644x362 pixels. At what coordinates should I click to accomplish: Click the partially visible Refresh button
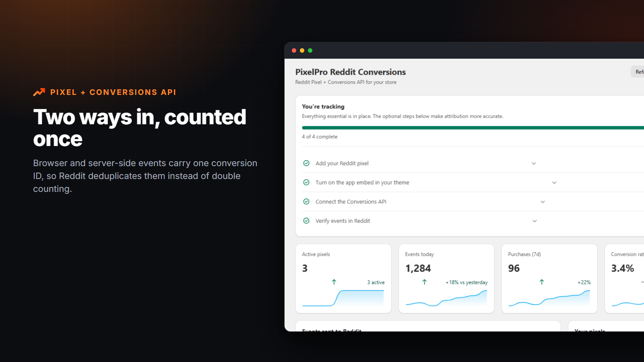[638, 72]
